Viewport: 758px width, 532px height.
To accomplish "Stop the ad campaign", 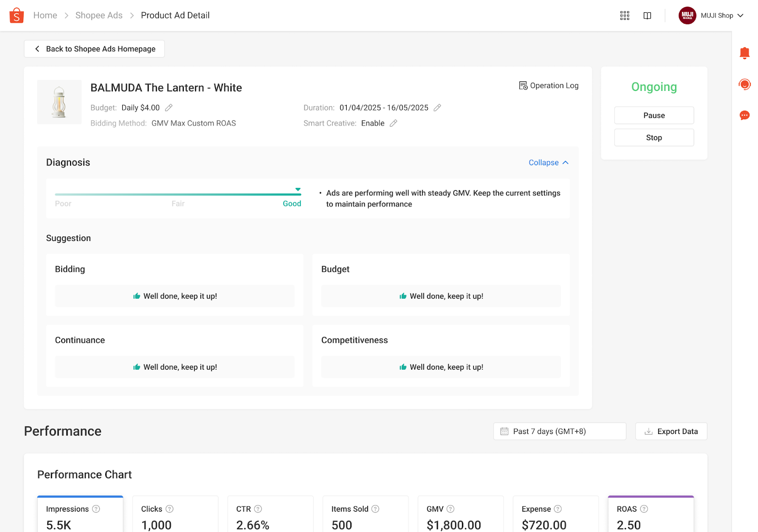I will 654,138.
